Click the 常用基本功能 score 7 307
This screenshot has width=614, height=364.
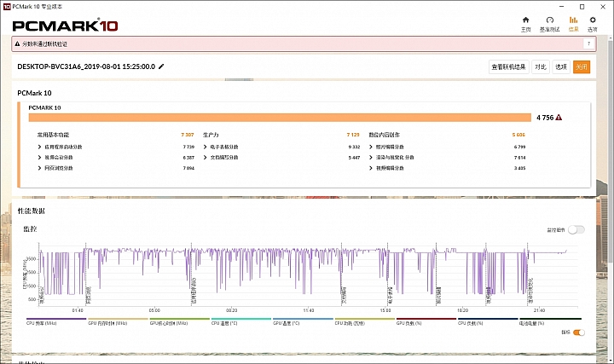coord(188,135)
